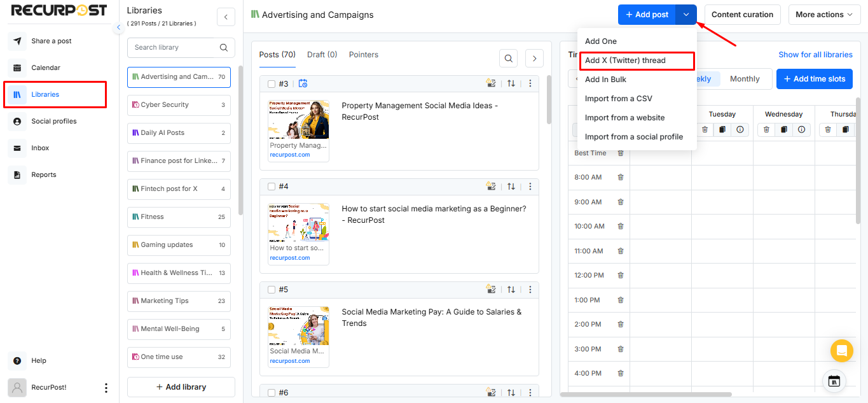The width and height of the screenshot is (868, 403).
Task: Select the checkbox for post #4
Action: (272, 187)
